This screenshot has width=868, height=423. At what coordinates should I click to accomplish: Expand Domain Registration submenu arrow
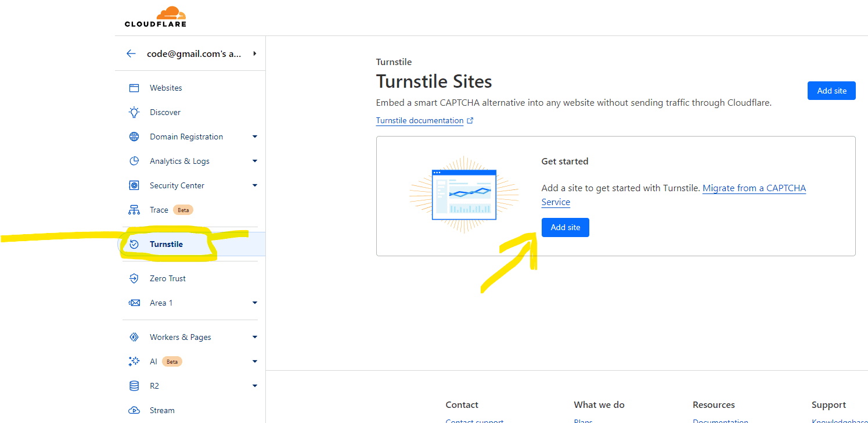(254, 137)
